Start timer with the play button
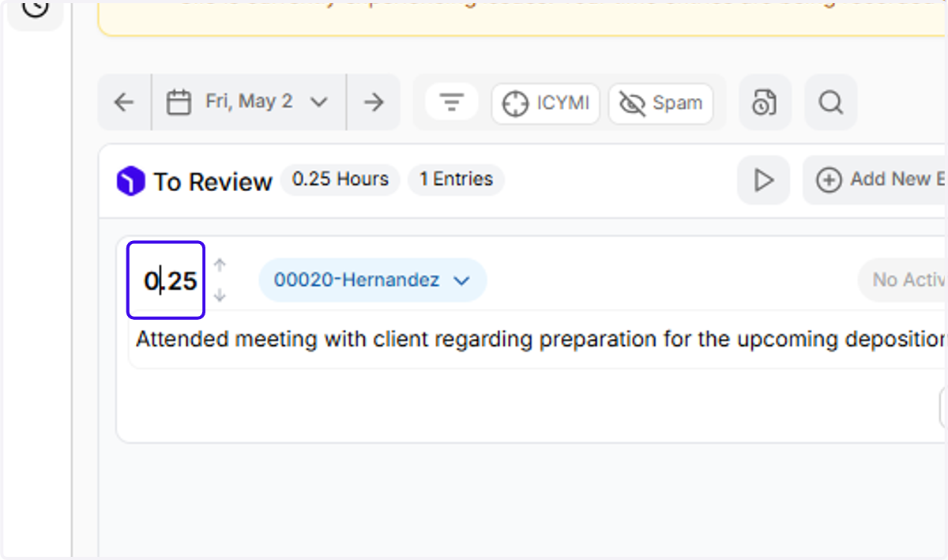This screenshot has height=560, width=948. tap(764, 180)
